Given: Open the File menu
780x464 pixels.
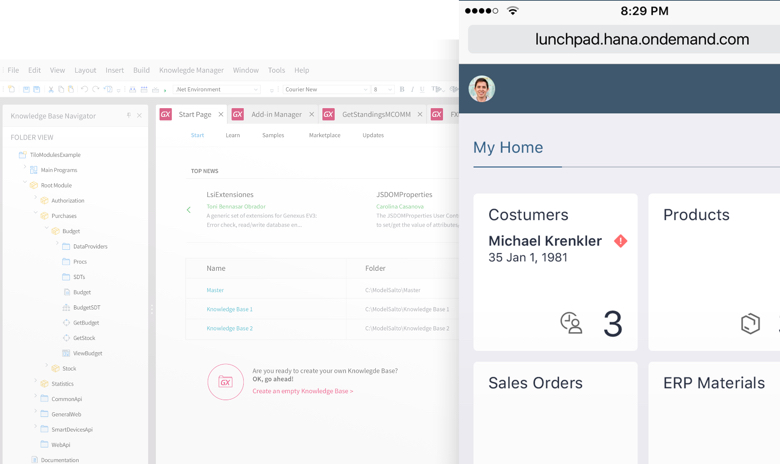Looking at the screenshot, I should pyautogui.click(x=13, y=70).
